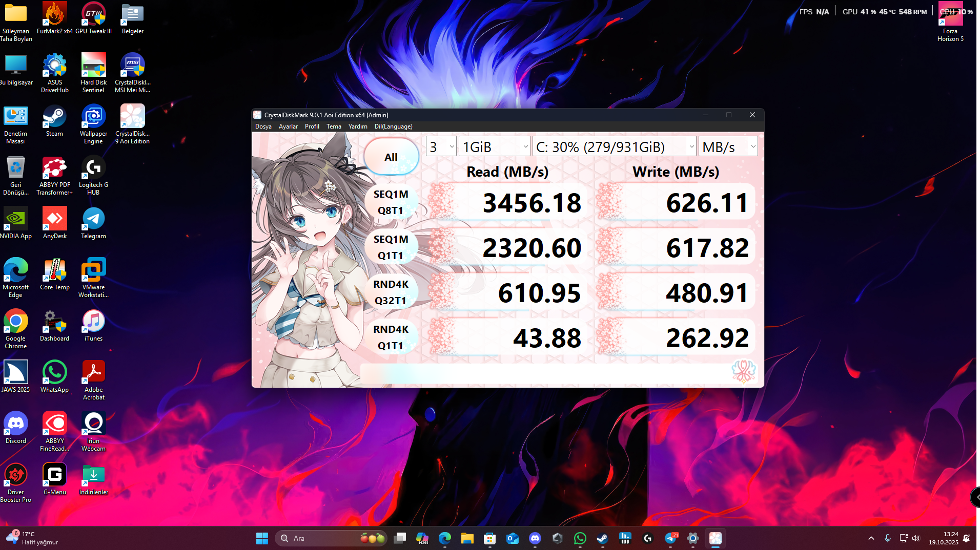980x550 pixels.
Task: Open the taskbar volume icon
Action: coord(915,538)
